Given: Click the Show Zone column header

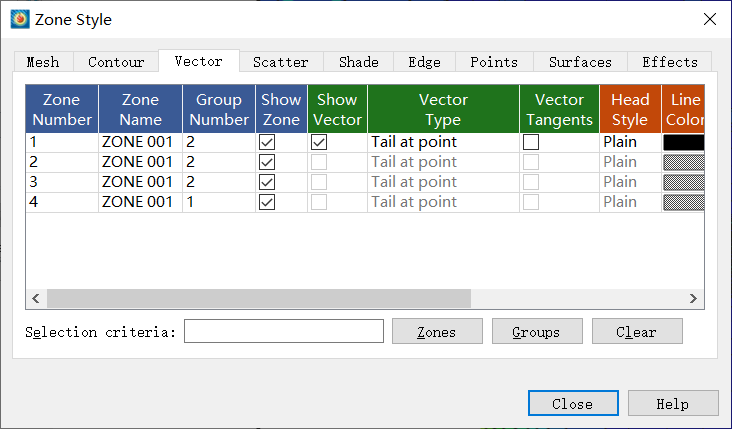Looking at the screenshot, I should tap(281, 109).
